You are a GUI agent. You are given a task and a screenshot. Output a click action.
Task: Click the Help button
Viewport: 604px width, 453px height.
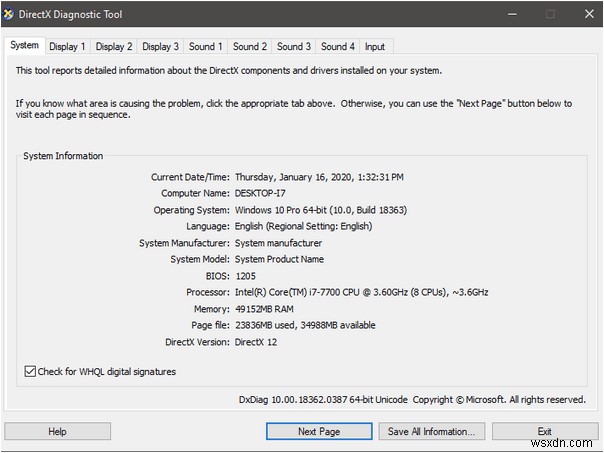click(x=57, y=431)
